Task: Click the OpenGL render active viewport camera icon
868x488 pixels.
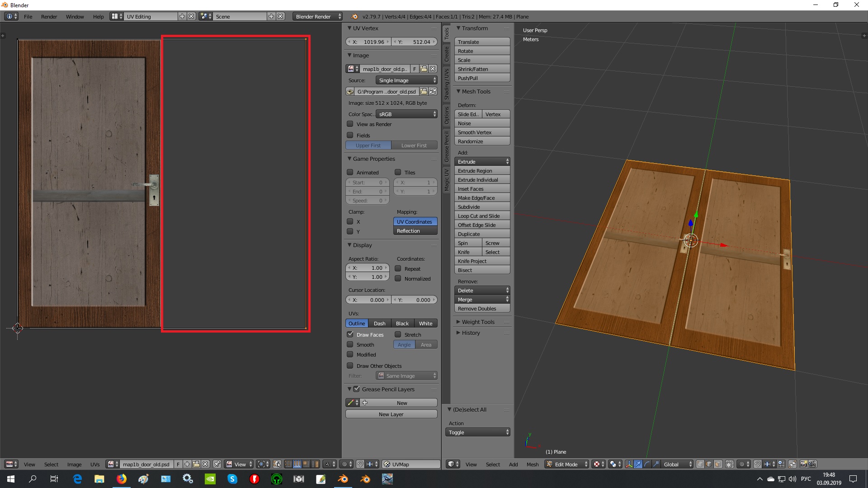Action: [x=803, y=464]
